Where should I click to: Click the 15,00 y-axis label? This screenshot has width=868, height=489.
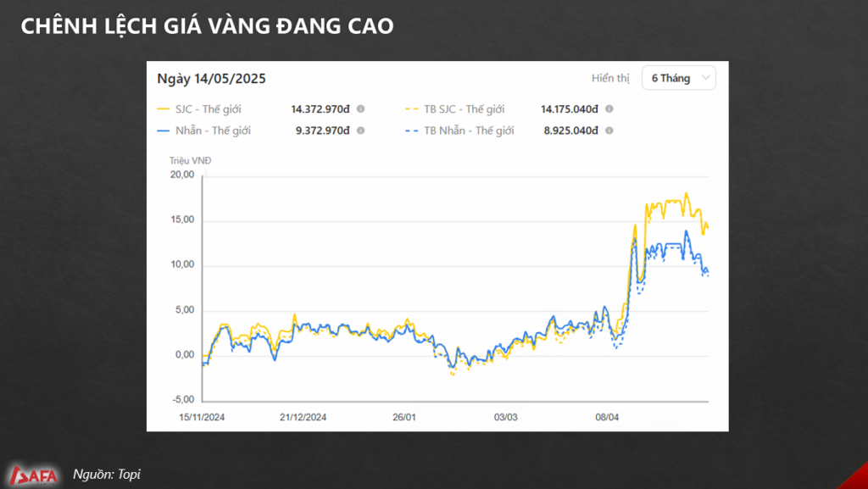click(182, 219)
